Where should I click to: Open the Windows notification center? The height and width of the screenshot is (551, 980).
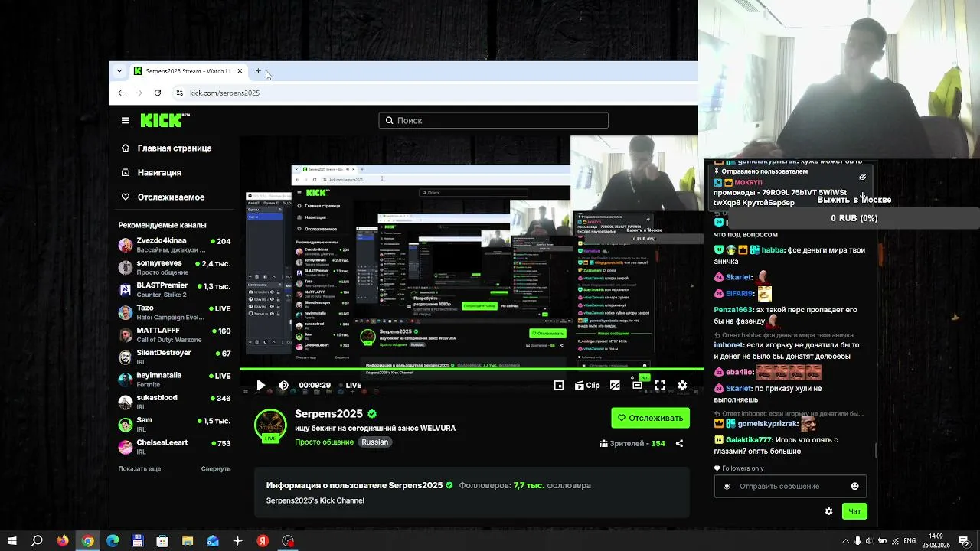click(x=963, y=541)
